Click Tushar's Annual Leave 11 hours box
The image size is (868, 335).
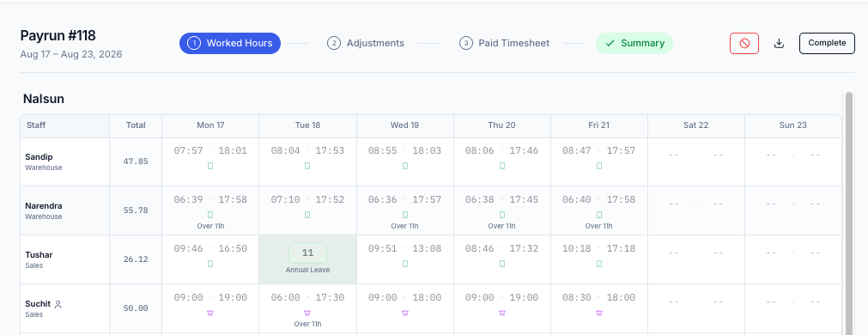[307, 253]
